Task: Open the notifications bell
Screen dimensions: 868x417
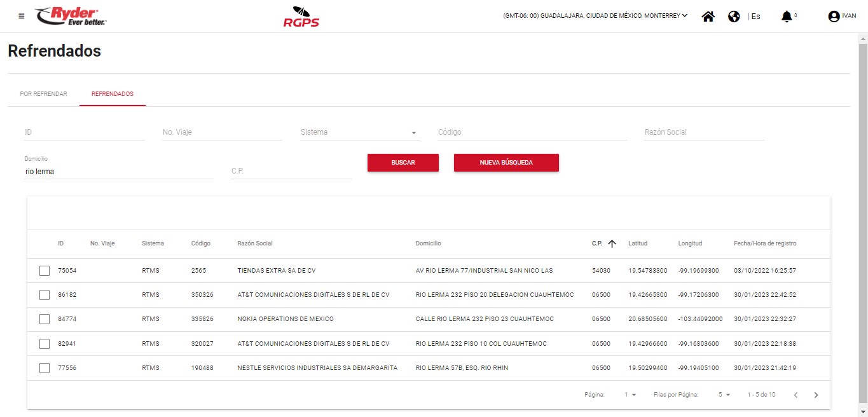Action: coord(787,17)
